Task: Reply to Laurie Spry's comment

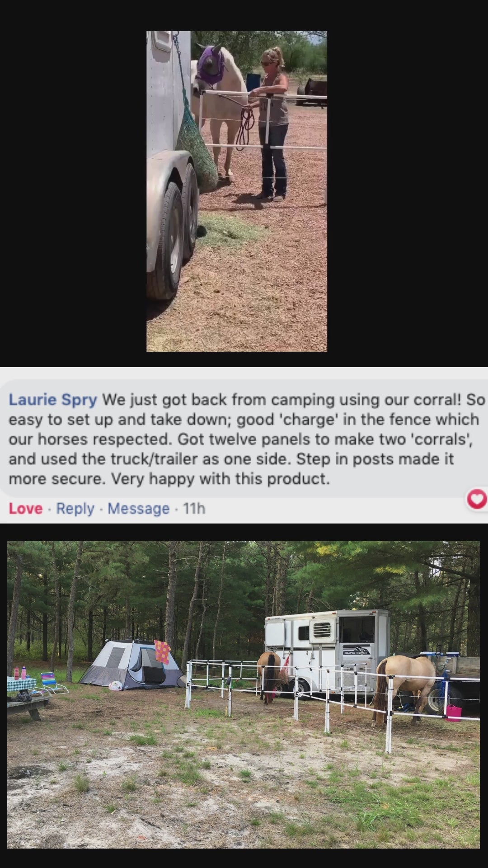Action: coord(75,509)
